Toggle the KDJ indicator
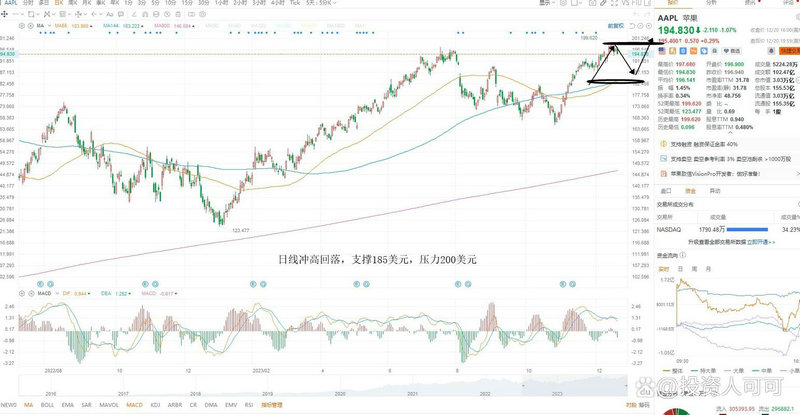800x415 pixels. (x=155, y=405)
